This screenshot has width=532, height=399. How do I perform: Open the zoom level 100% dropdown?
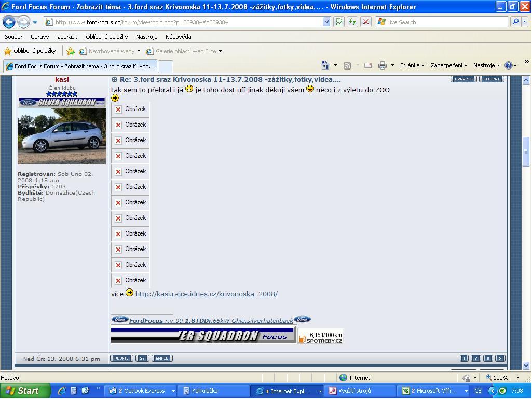(517, 378)
